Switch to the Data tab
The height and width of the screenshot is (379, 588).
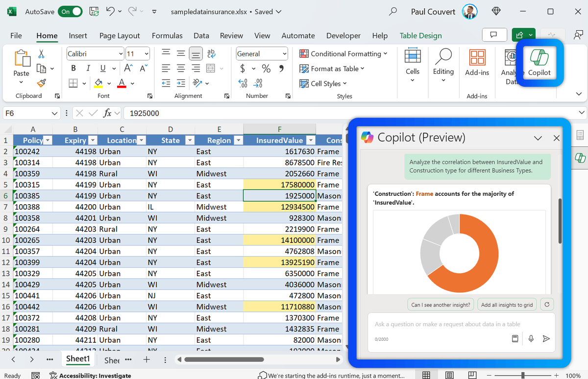(201, 35)
